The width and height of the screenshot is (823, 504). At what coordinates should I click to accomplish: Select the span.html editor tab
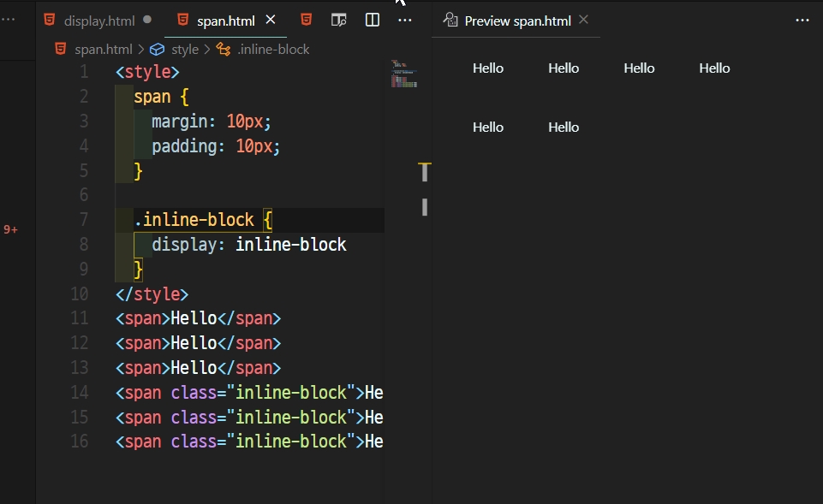tap(226, 21)
